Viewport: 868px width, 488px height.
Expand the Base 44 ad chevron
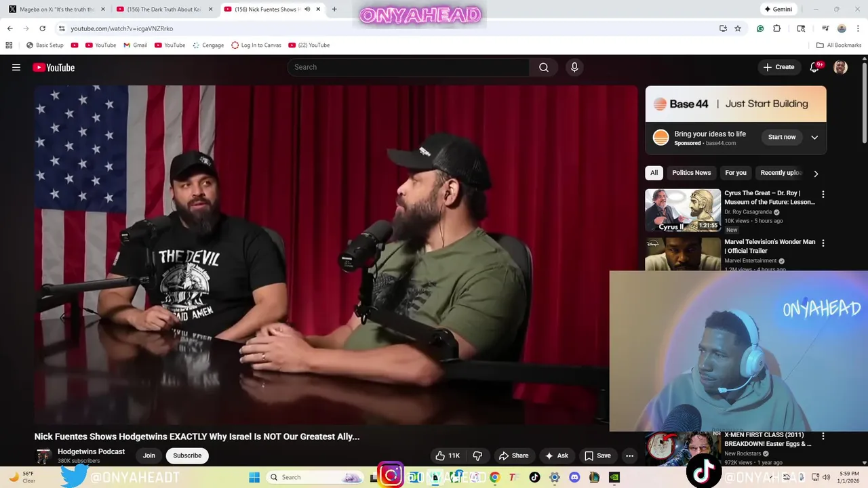coord(814,137)
